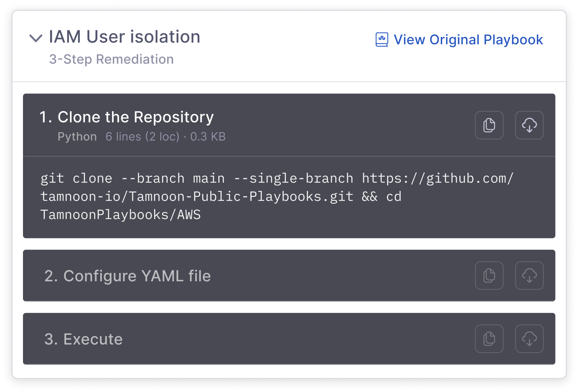Download the Configure YAML file step
Screen dimensions: 578x392
click(x=529, y=275)
